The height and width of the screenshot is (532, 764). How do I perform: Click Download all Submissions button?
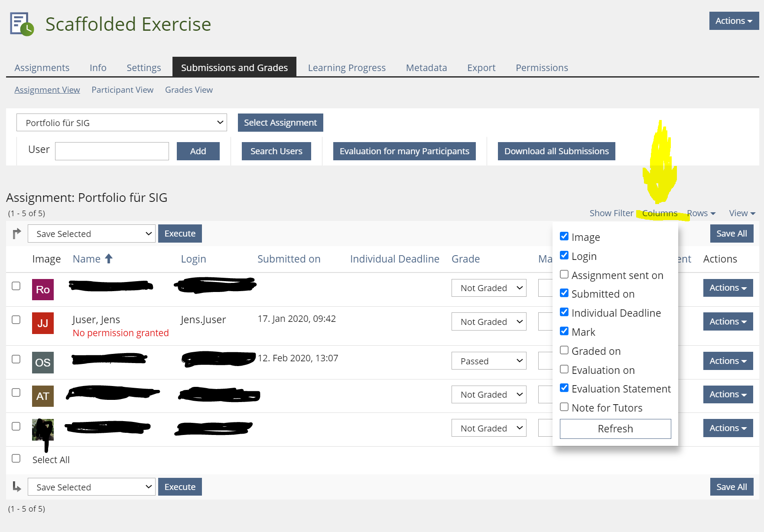tap(556, 151)
